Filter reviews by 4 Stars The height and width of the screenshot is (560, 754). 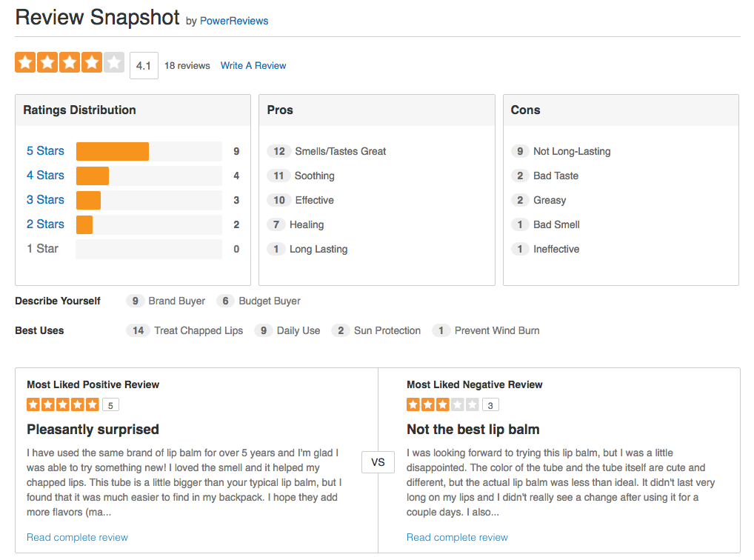[45, 176]
